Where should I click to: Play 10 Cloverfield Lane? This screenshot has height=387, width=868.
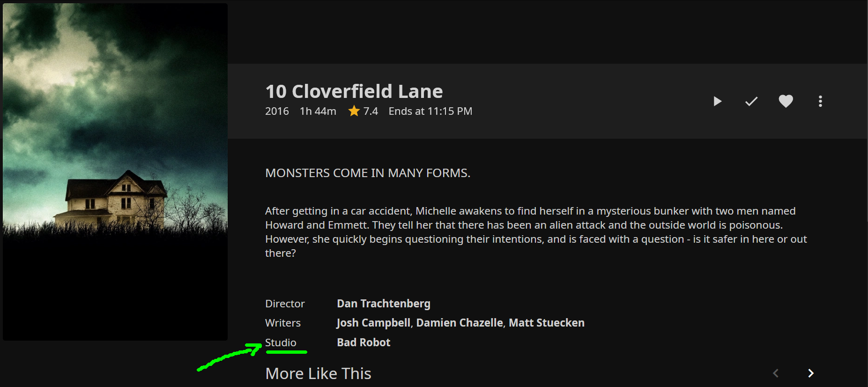(x=717, y=101)
